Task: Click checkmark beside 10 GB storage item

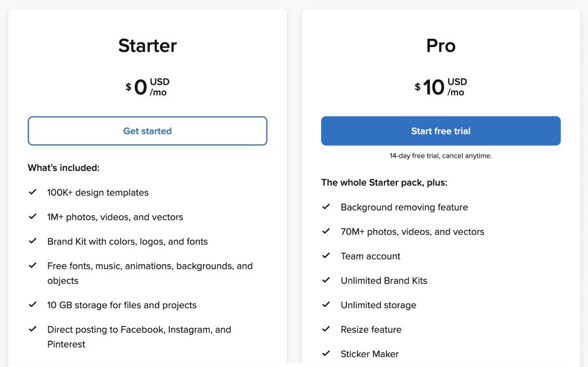Action: tap(32, 305)
